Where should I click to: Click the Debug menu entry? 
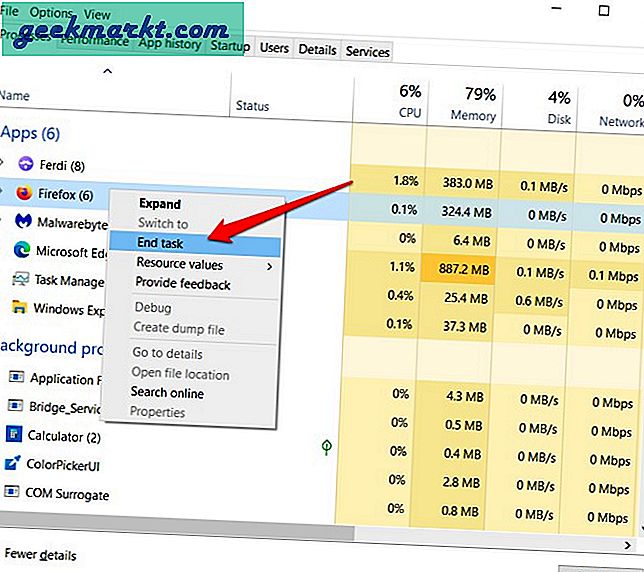[153, 308]
